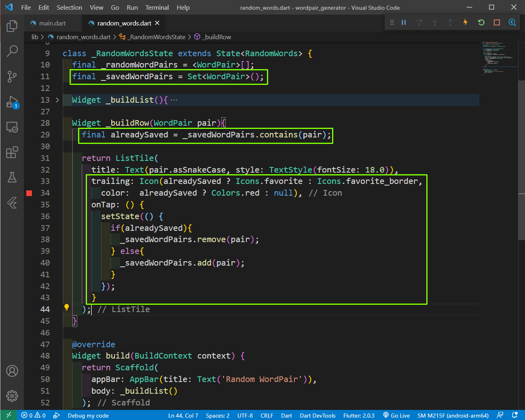
Task: Open the Flutter sidebar view
Action: tap(12, 203)
